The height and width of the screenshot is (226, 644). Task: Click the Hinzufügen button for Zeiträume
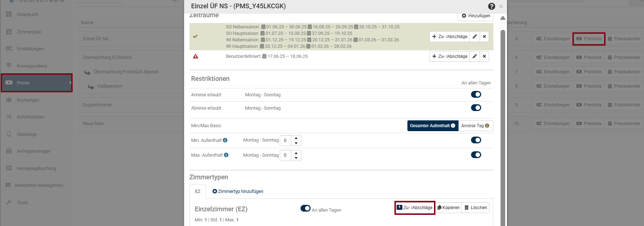475,16
